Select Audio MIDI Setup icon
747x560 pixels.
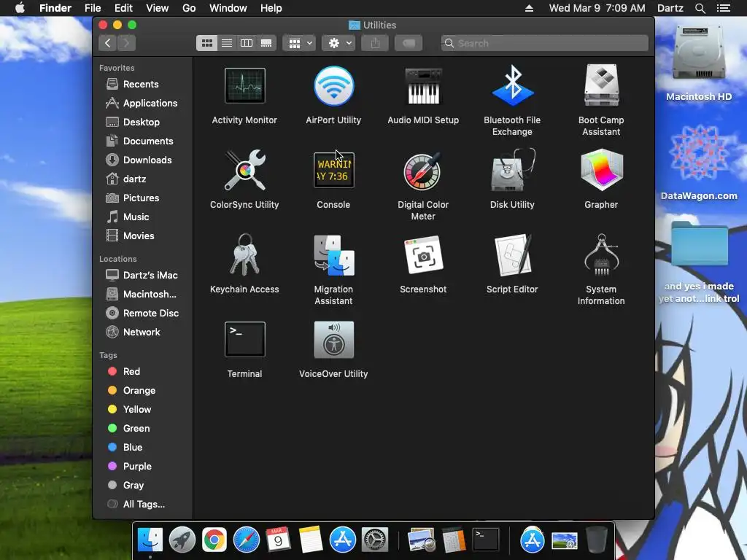[x=423, y=86]
